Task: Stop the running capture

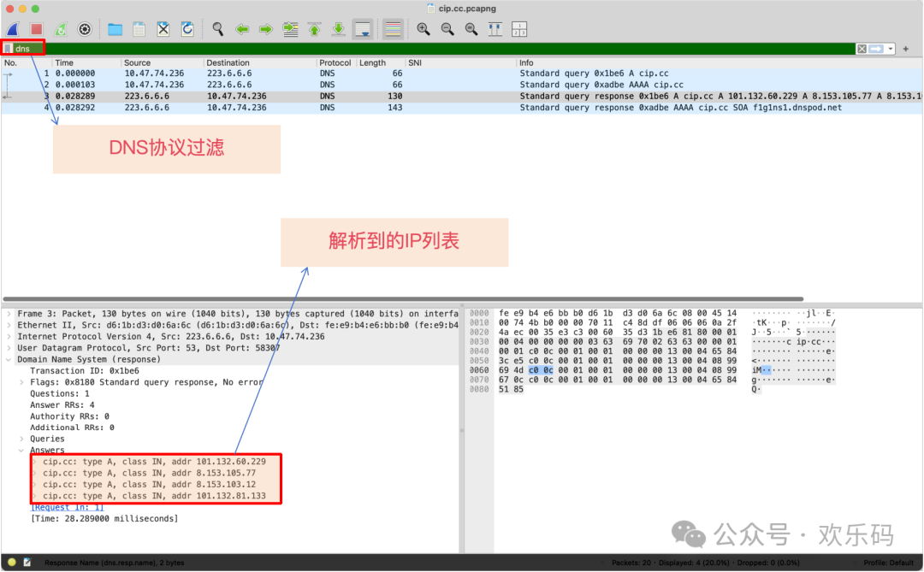Action: click(37, 29)
